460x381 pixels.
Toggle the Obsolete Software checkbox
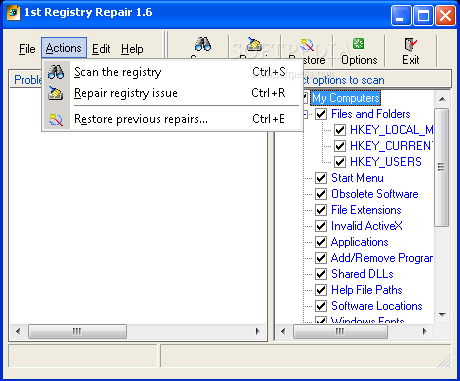(x=321, y=194)
